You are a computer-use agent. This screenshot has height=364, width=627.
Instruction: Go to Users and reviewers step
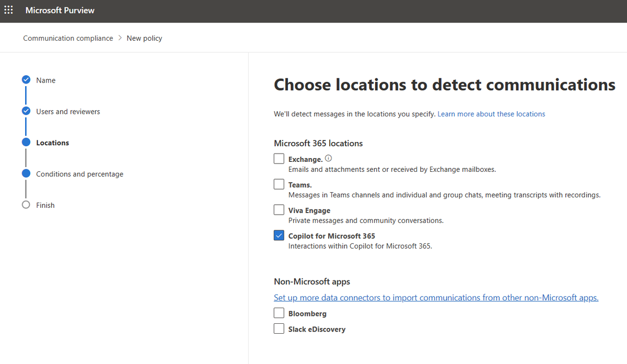pyautogui.click(x=68, y=112)
